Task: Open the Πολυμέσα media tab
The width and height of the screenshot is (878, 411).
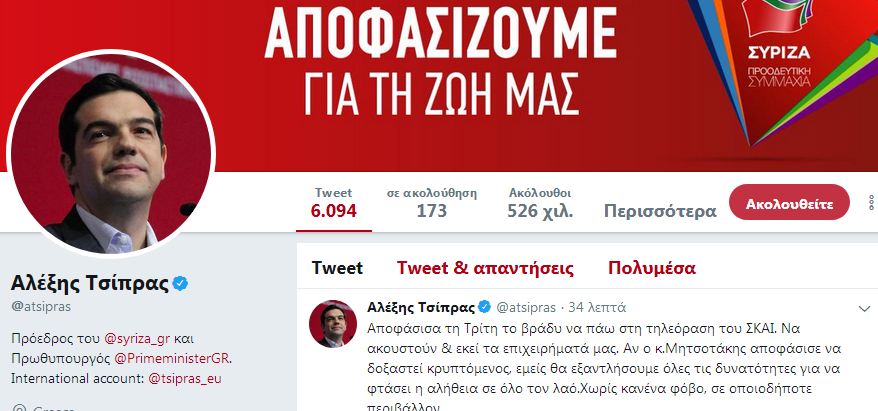Action: pyautogui.click(x=652, y=268)
